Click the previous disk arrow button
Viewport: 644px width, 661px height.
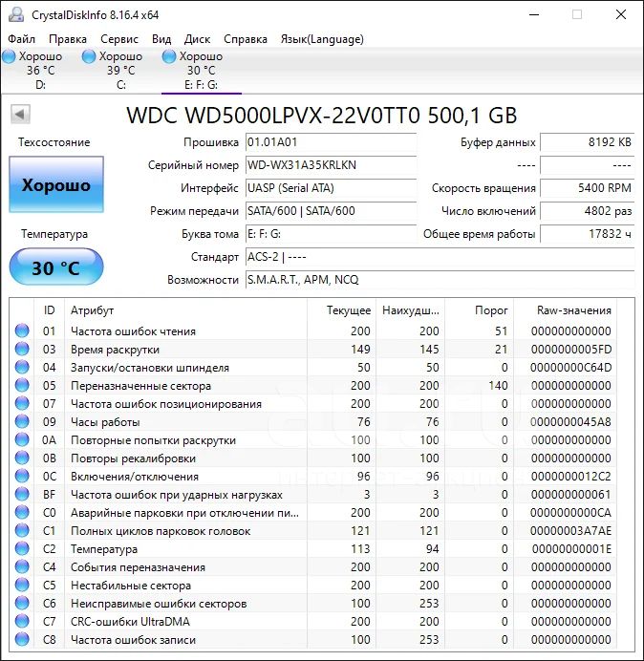(20, 115)
